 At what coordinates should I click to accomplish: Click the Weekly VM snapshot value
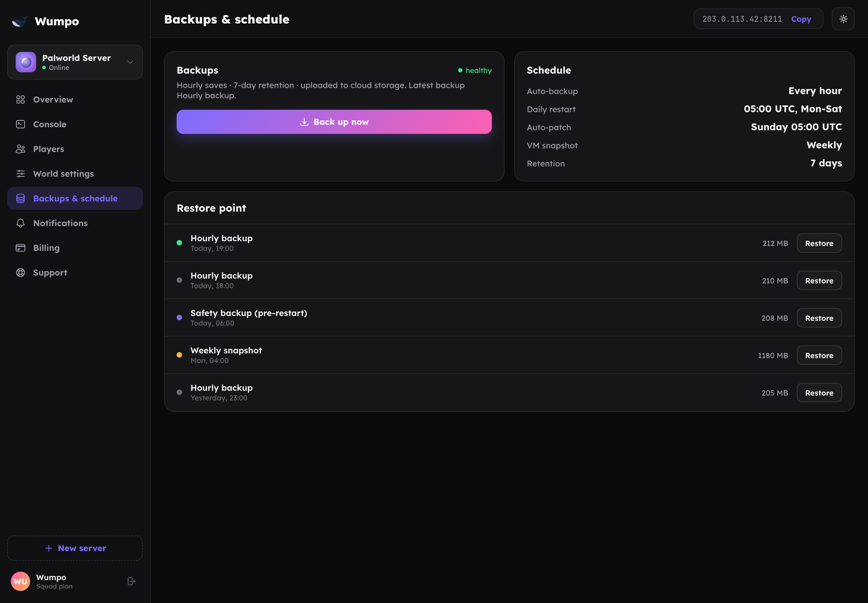[824, 145]
